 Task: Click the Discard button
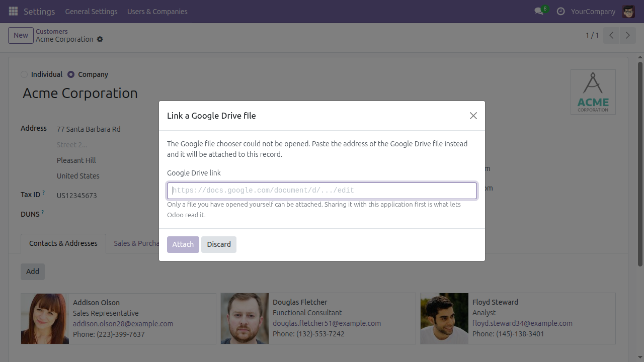[x=219, y=244]
